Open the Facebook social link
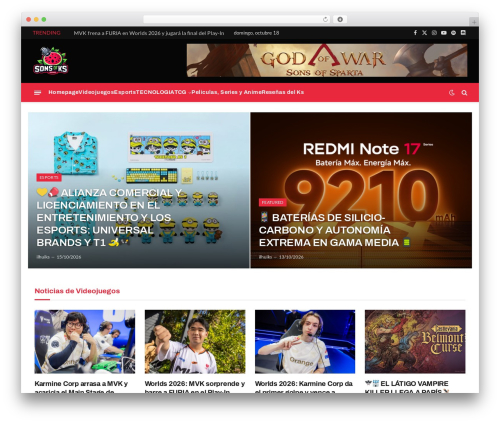This screenshot has height=423, width=500. point(415,33)
